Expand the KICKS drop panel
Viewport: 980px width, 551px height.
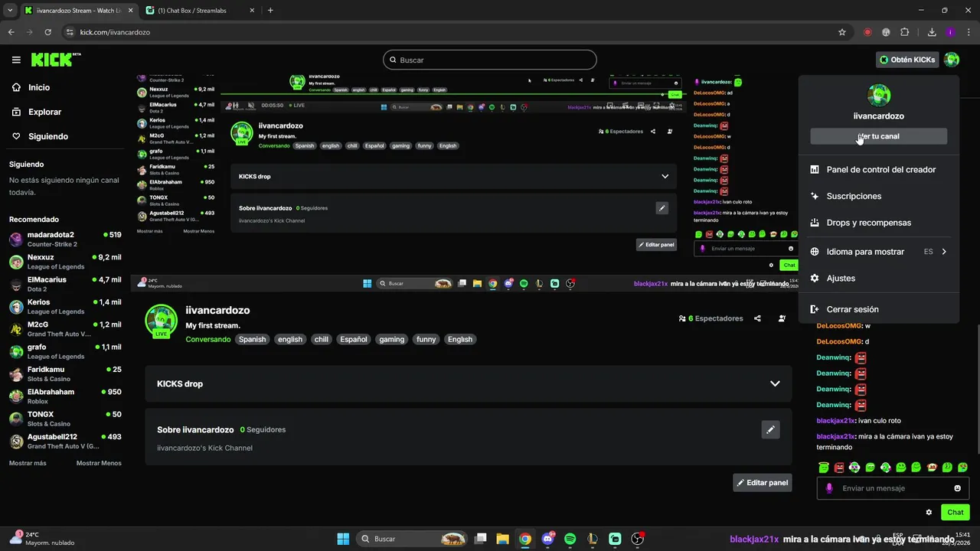coord(469,383)
